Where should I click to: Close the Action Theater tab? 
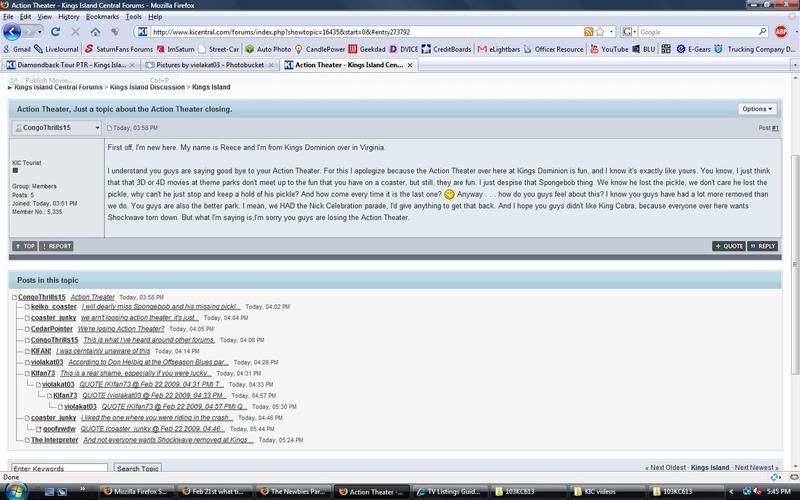click(410, 65)
